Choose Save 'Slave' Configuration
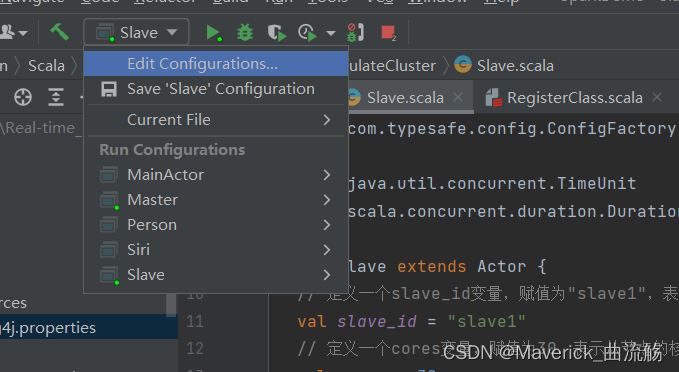679x372 pixels. click(216, 89)
